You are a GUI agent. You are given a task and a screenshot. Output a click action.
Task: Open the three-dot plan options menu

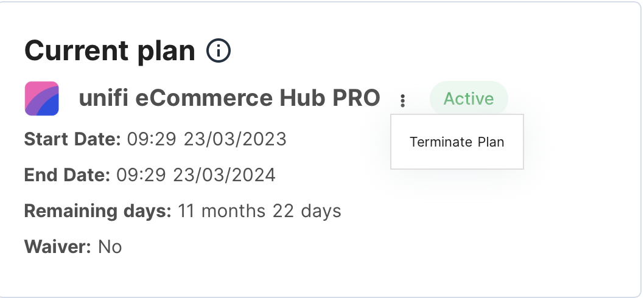[x=402, y=100]
